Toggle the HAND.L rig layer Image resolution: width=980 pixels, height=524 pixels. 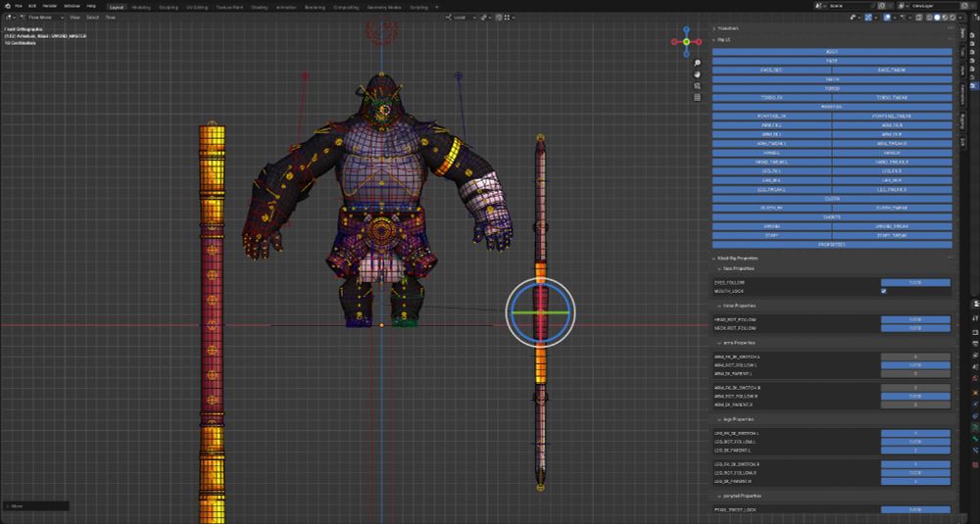(x=772, y=153)
